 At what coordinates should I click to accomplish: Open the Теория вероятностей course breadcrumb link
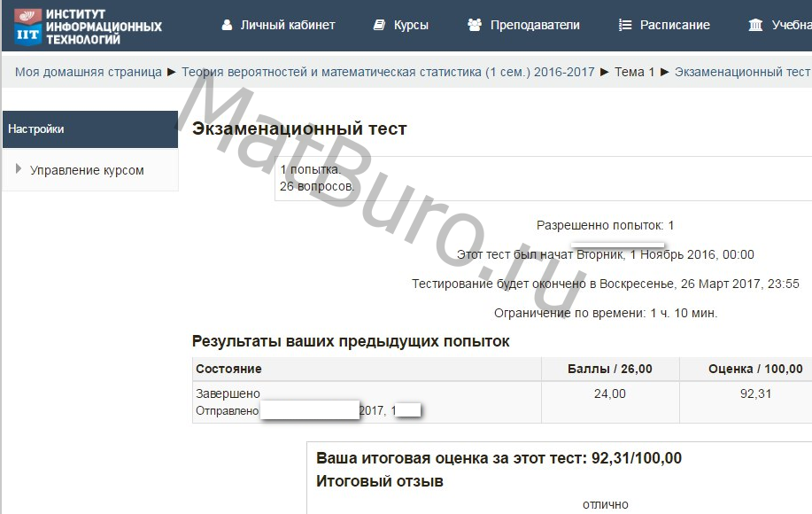click(388, 72)
